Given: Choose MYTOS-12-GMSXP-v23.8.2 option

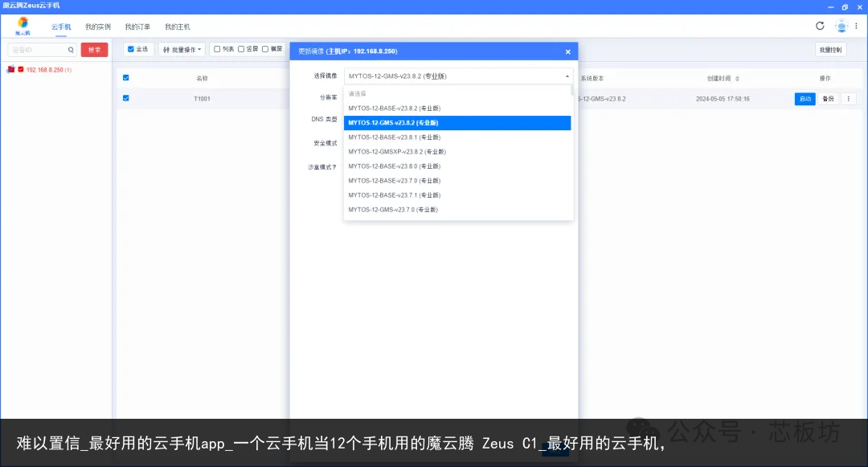Looking at the screenshot, I should [457, 152].
